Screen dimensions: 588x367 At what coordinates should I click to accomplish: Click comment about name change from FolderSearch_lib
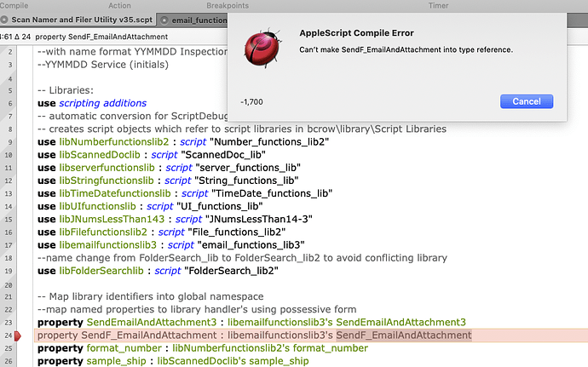point(242,258)
